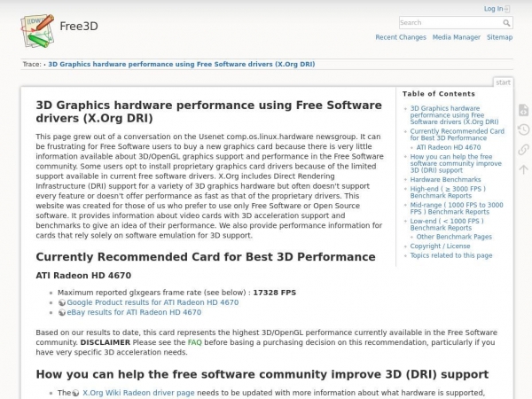Jump to Topics related to this page

(x=451, y=255)
